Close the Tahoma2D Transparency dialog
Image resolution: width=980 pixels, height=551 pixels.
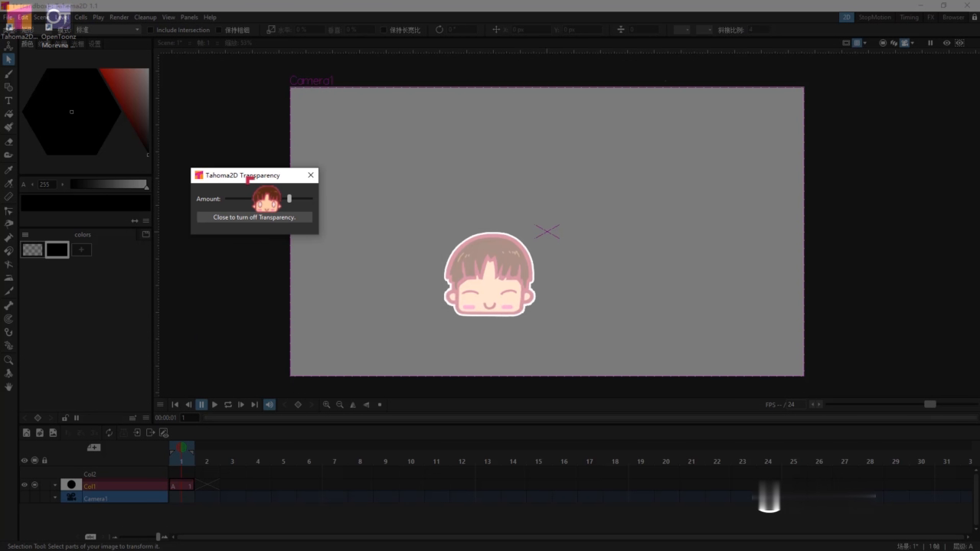[311, 175]
